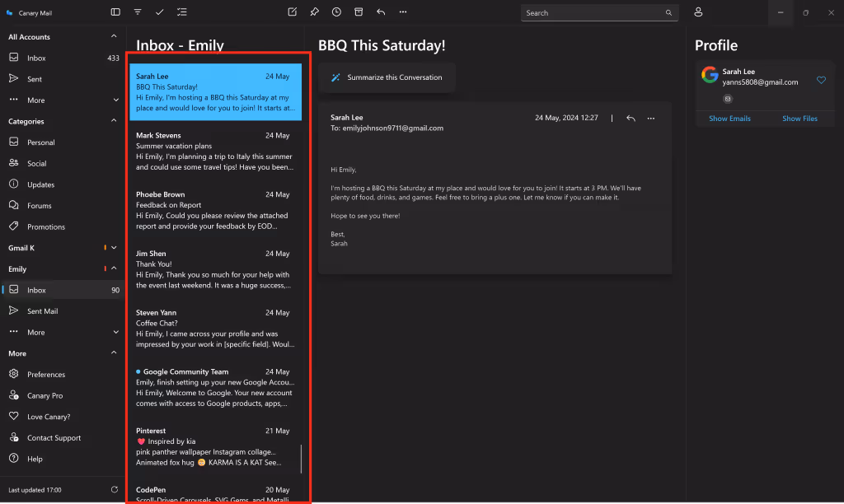Viewport: 844px width, 504px height.
Task: Open Contact Support
Action: coord(62,437)
